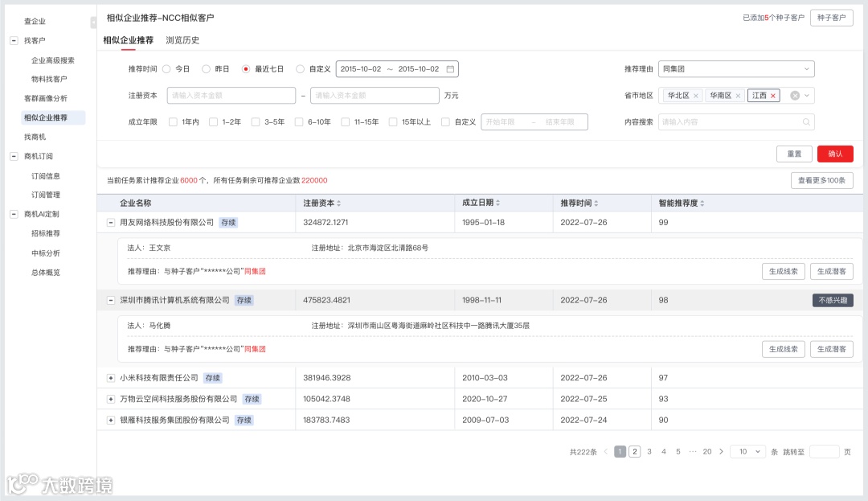Open 订阅信息 in the sidebar
This screenshot has width=868, height=501.
pos(45,176)
